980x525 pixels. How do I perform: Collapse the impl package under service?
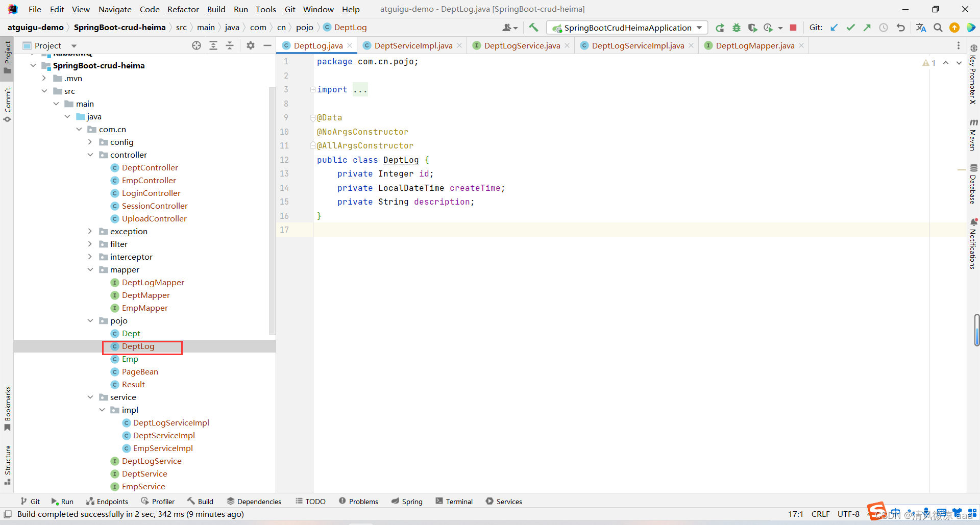point(102,410)
